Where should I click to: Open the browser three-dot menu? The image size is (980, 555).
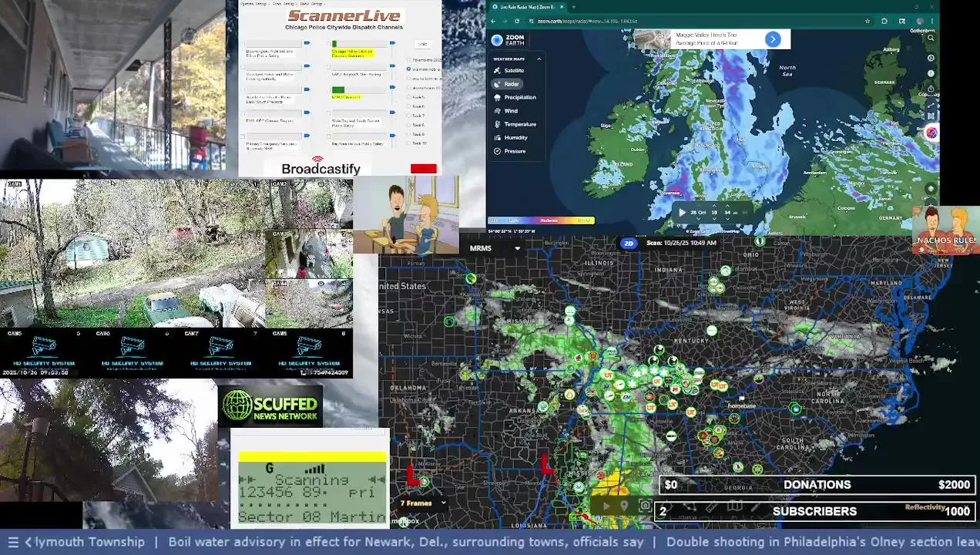(x=934, y=21)
